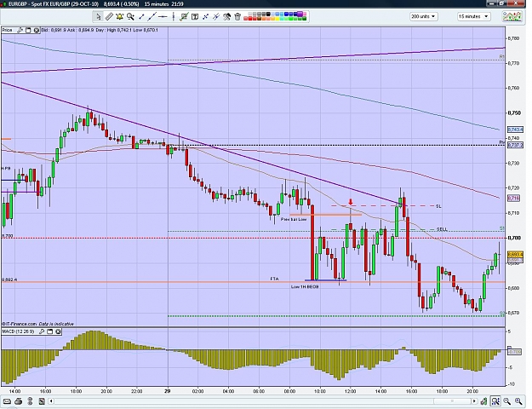Toggle the highlighted zoom-area button
The height and width of the screenshot is (409, 532).
coord(495,401)
